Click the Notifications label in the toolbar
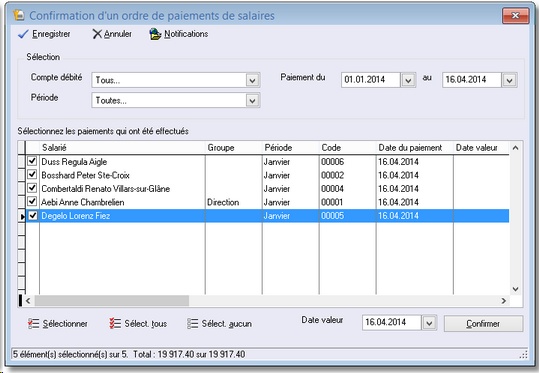Image resolution: width=539 pixels, height=373 pixels. tap(186, 34)
